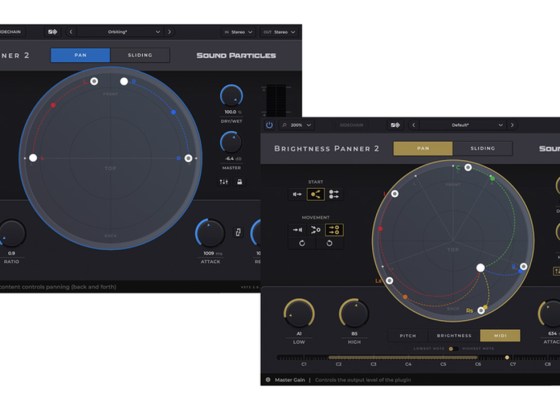The width and height of the screenshot is (560, 410).
Task: Click the left rotate icon under Movement
Action: [302, 243]
